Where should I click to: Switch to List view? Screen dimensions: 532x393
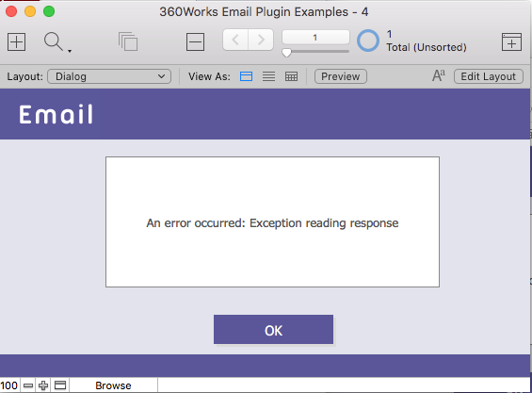(268, 76)
